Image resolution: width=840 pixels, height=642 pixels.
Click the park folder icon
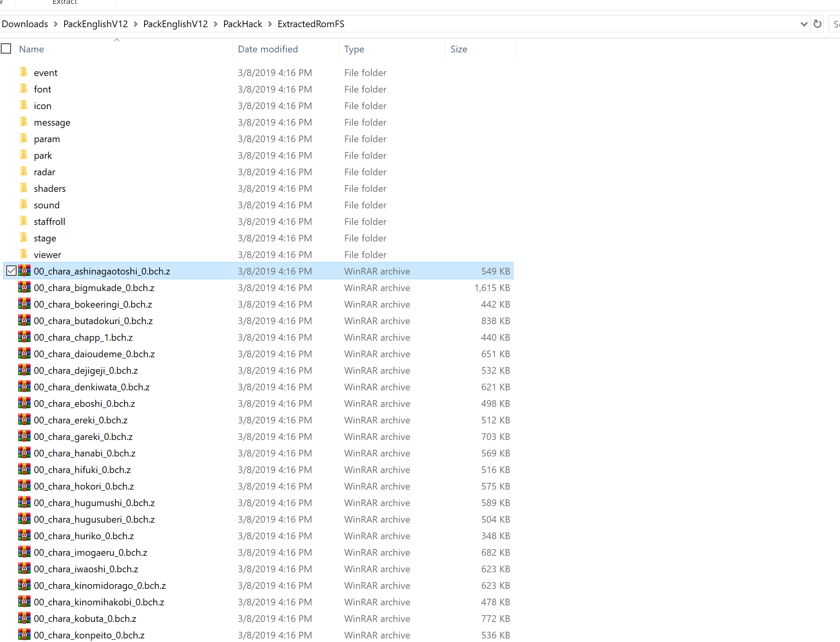(24, 155)
